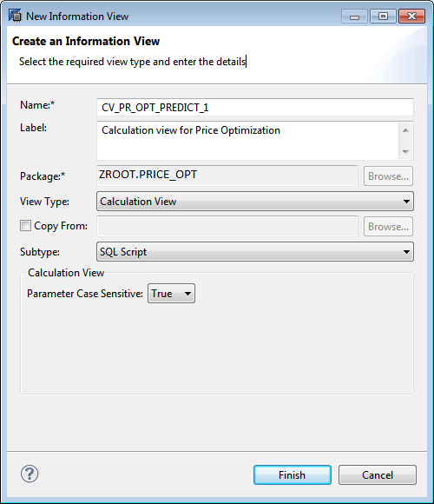
Task: Click the Copy From text field
Action: pos(227,226)
